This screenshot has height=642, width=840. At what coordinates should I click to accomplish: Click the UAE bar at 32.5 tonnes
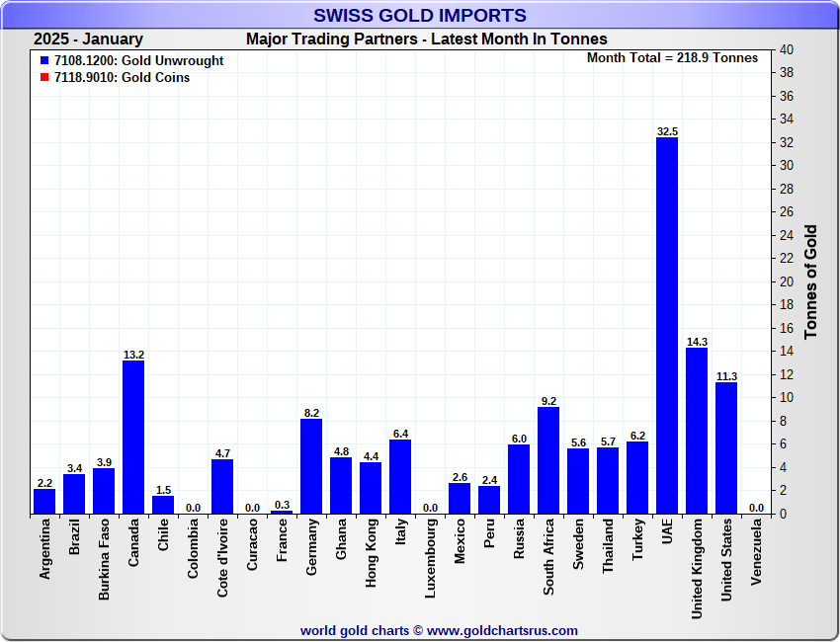click(667, 326)
